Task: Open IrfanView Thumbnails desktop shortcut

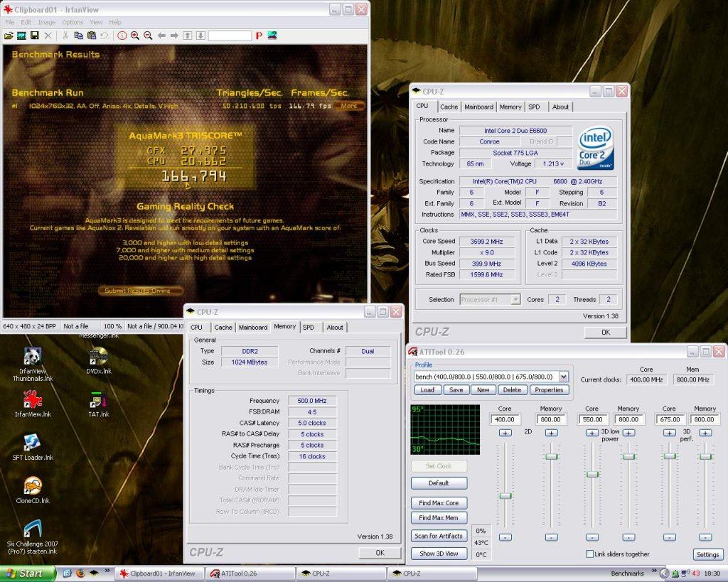Action: pos(33,365)
